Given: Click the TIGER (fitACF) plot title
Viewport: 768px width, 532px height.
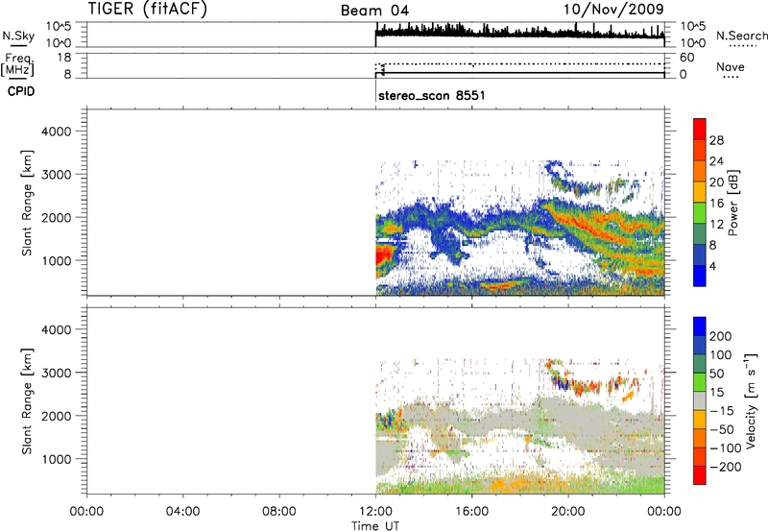Looking at the screenshot, I should click(148, 9).
